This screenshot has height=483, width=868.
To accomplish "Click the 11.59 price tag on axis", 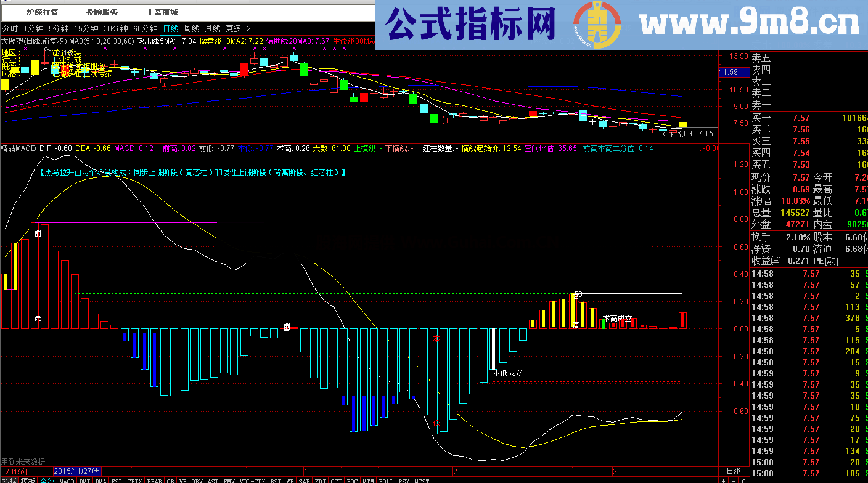I will (729, 73).
